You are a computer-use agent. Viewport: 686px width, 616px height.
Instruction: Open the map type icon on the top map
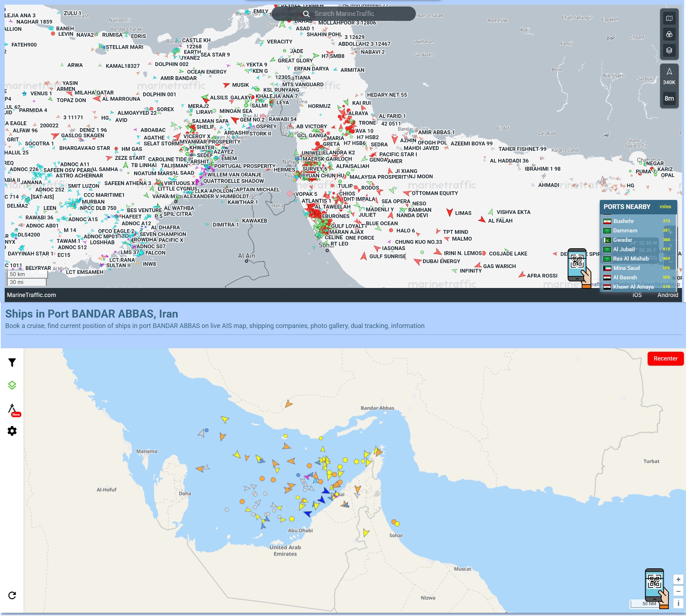click(669, 18)
